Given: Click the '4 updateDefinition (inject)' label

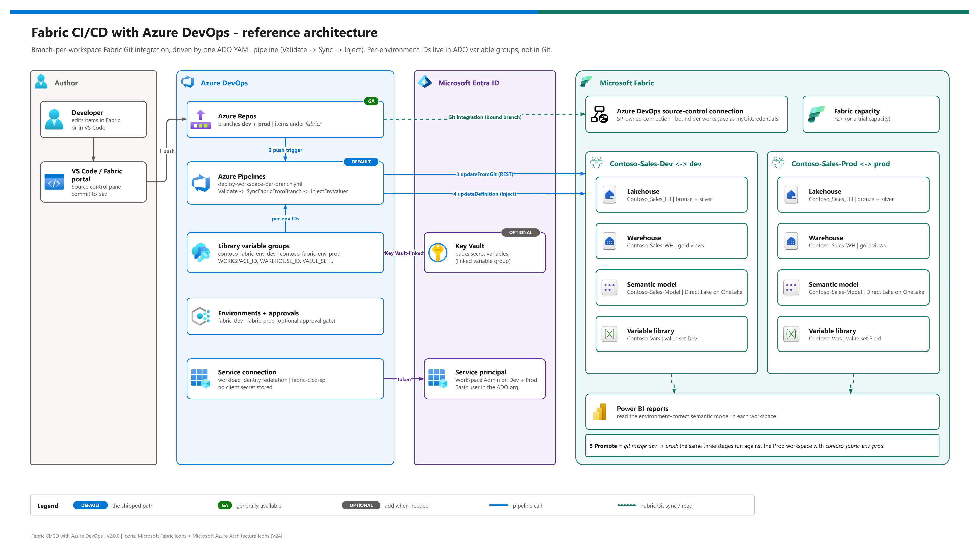Looking at the screenshot, I should coord(485,194).
